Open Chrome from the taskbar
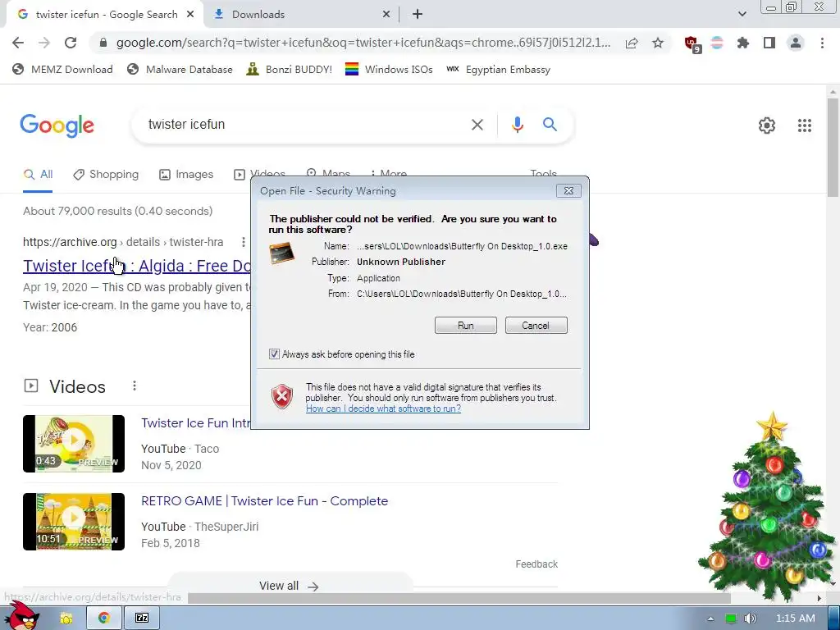The height and width of the screenshot is (630, 840). pos(104,618)
